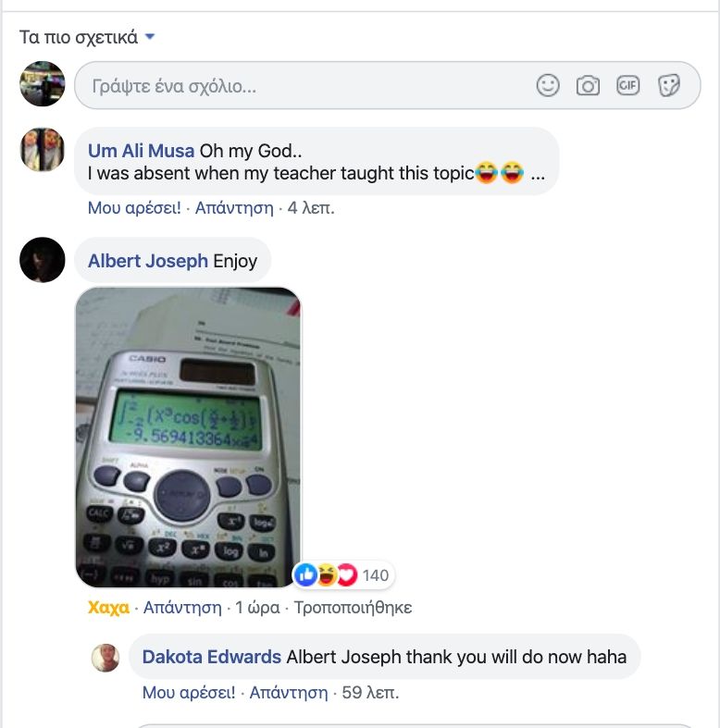
Task: Open the Albert Joseph name link
Action: click(x=148, y=261)
